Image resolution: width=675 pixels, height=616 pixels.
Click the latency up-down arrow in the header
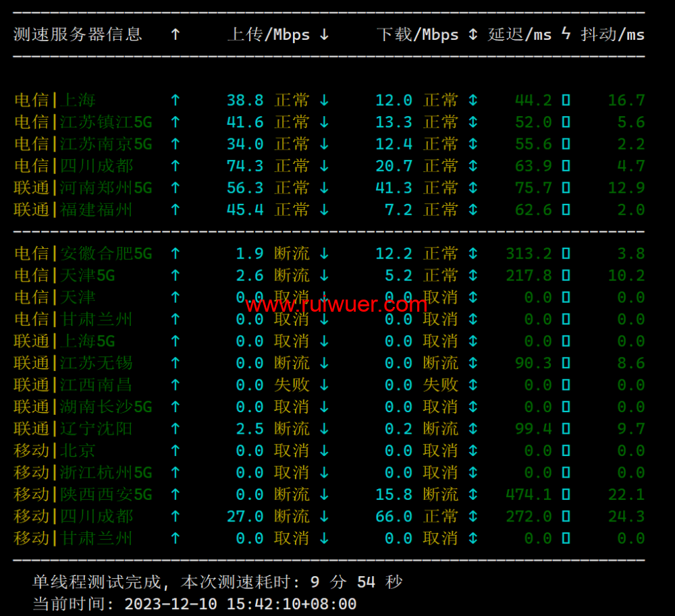pyautogui.click(x=473, y=34)
